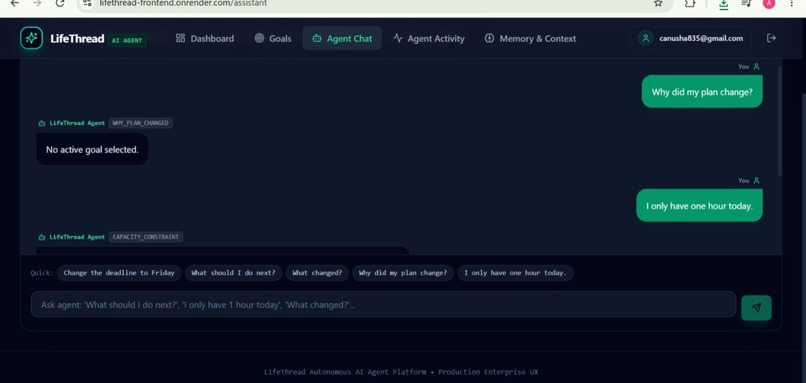Screen dimensions: 806x383
Task: Click the browser forward arrow
Action: (37, 4)
